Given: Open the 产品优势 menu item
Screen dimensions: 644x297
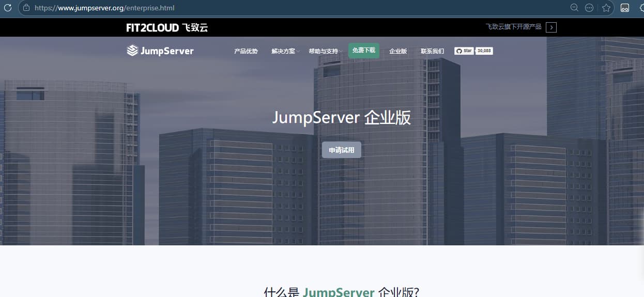Looking at the screenshot, I should pos(246,51).
